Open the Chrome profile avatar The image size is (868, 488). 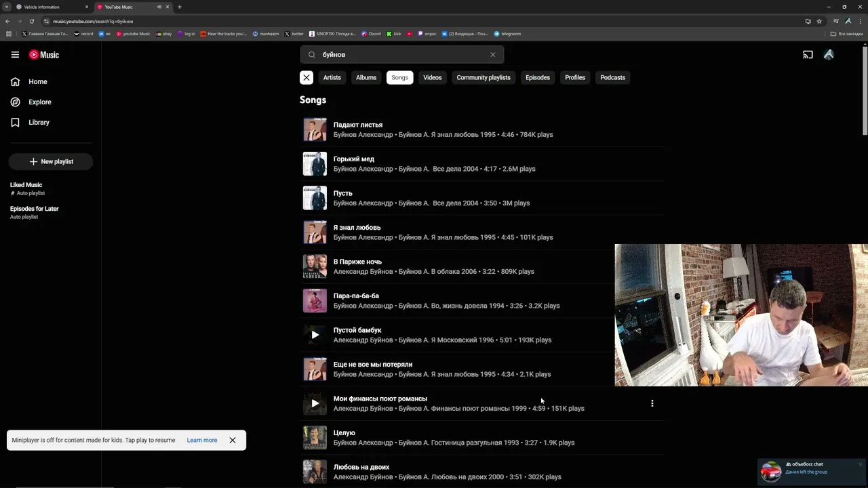[x=848, y=21]
